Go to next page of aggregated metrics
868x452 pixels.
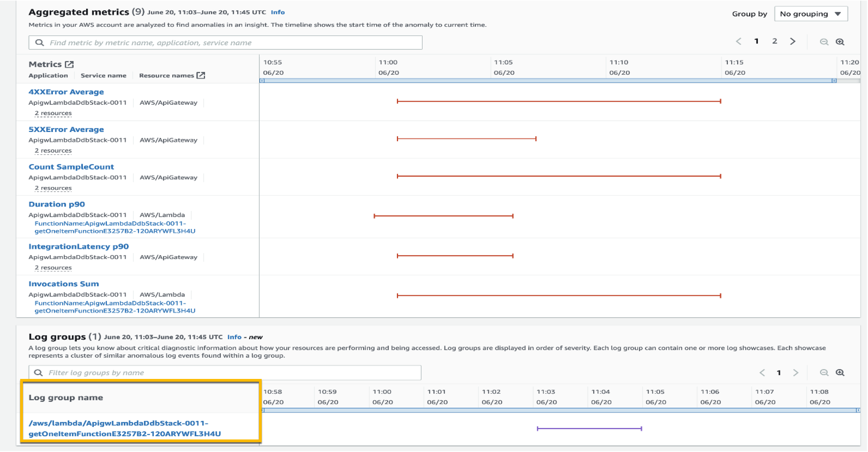793,41
